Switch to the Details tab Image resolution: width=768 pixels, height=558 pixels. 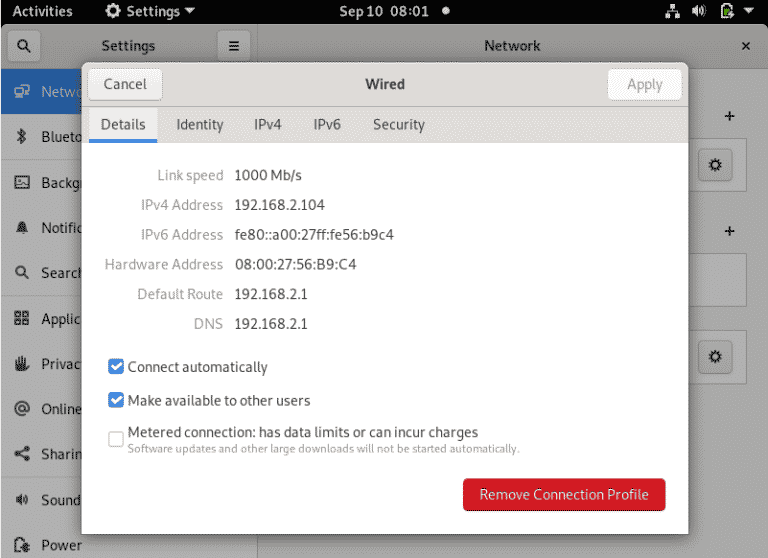pos(123,125)
